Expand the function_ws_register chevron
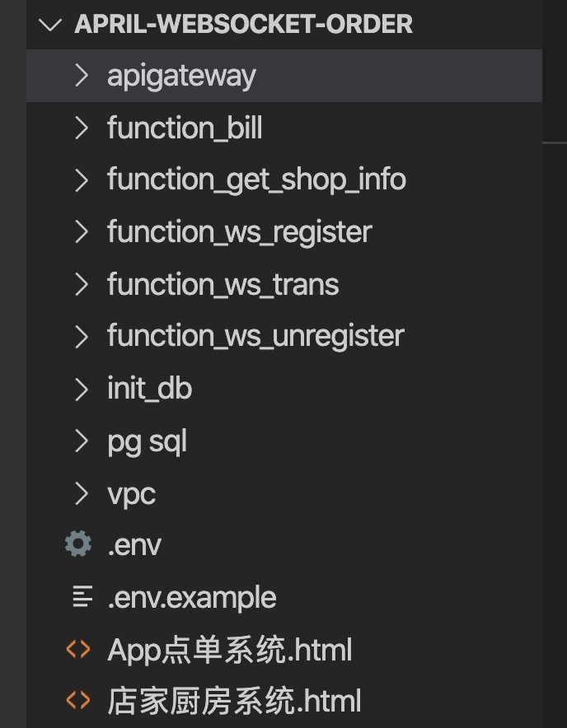Viewport: 567px width, 728px height. (82, 231)
